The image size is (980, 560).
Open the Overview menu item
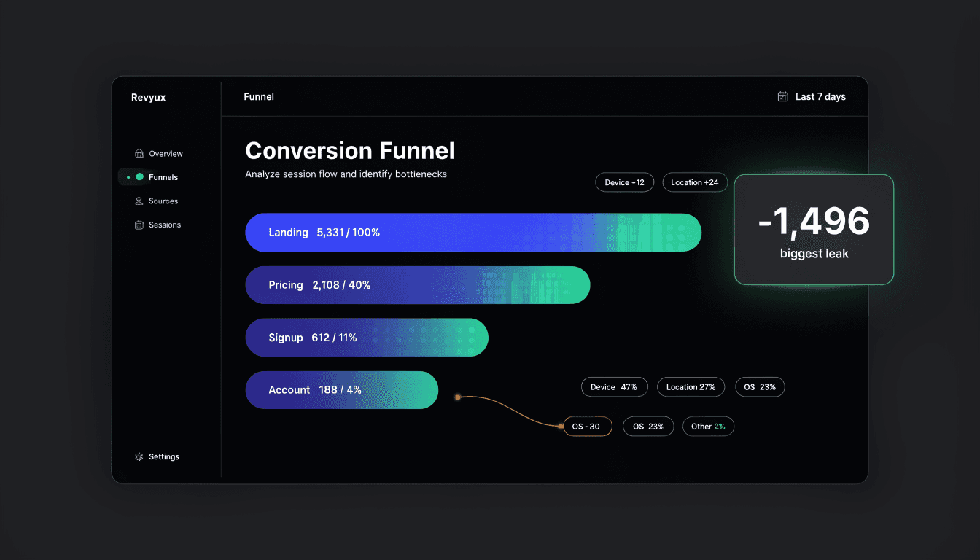159,154
